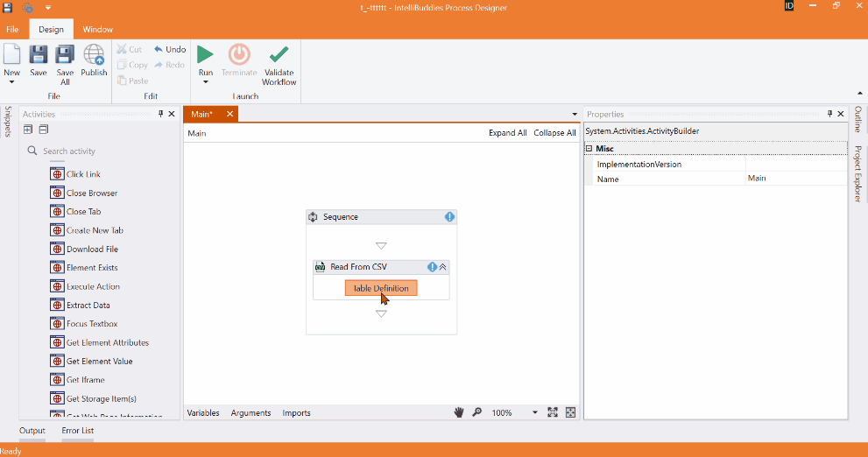Toggle the pan hand tool
This screenshot has height=457, width=868.
coord(459,412)
